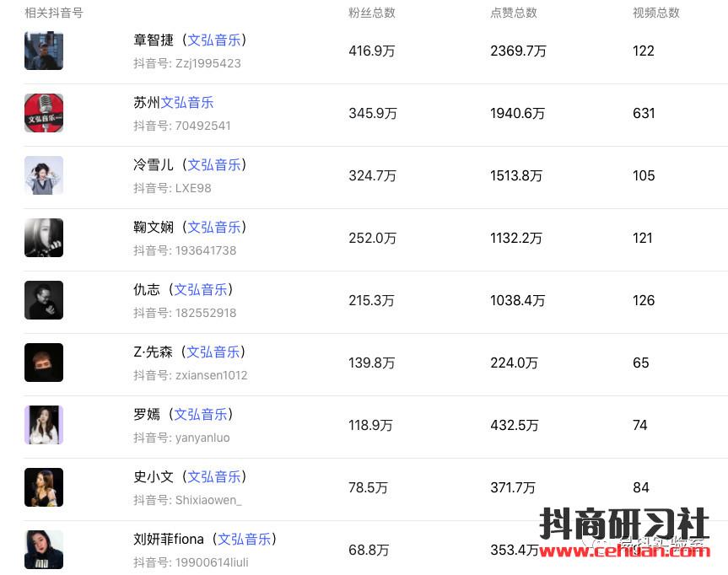Viewport: 728px width, 575px height.
Task: Click 章智捷's profile avatar
Action: (x=44, y=51)
